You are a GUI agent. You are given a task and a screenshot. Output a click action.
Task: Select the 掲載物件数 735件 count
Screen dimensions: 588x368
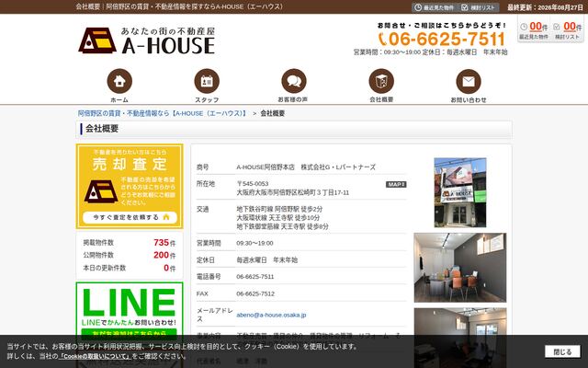click(x=164, y=243)
